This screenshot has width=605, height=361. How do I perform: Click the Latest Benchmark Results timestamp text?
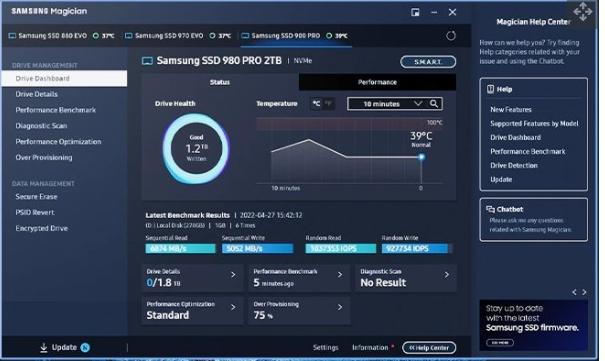pos(271,215)
